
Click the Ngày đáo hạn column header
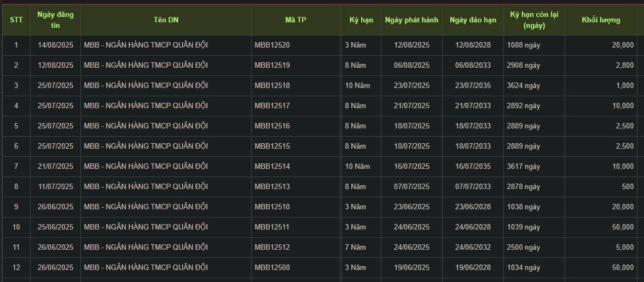(473, 20)
